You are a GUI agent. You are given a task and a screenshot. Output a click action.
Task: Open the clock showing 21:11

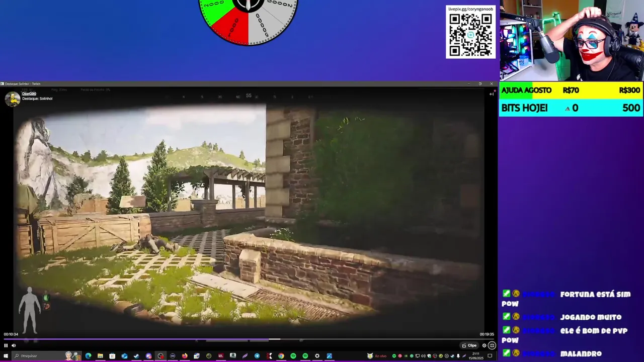(x=475, y=356)
